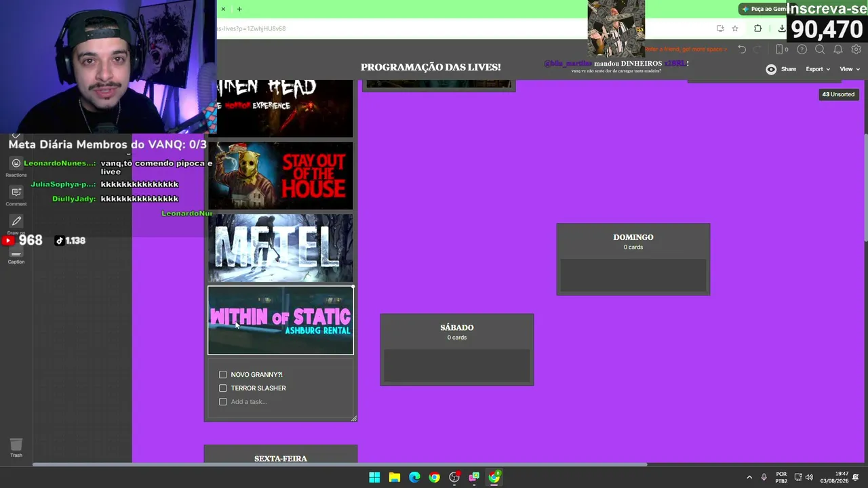Click the DOMINGO column header
Screen dimensions: 868x488
(x=633, y=237)
